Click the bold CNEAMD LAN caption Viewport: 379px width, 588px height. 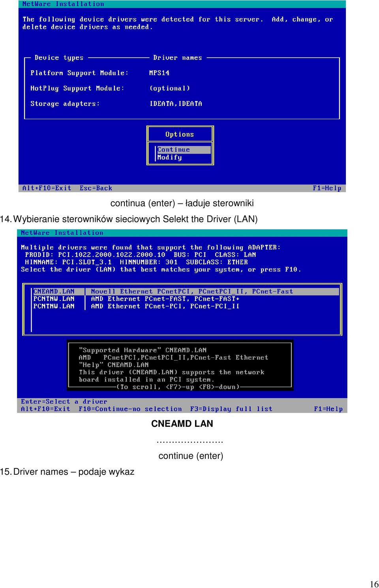coord(182,423)
